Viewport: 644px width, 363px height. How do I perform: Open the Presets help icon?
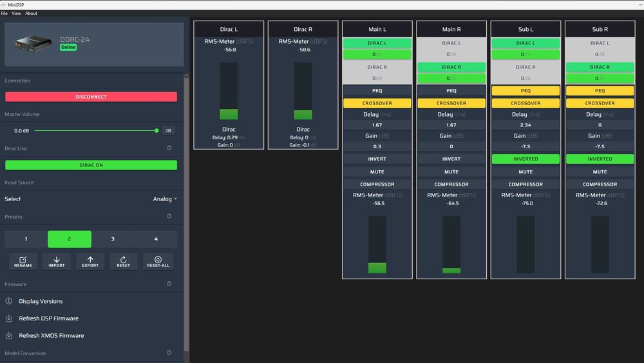[169, 216]
